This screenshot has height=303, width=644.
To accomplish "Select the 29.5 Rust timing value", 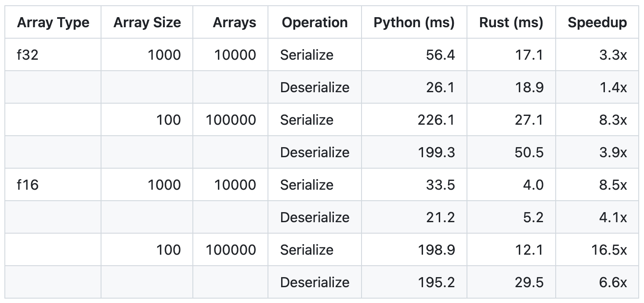I will (529, 282).
